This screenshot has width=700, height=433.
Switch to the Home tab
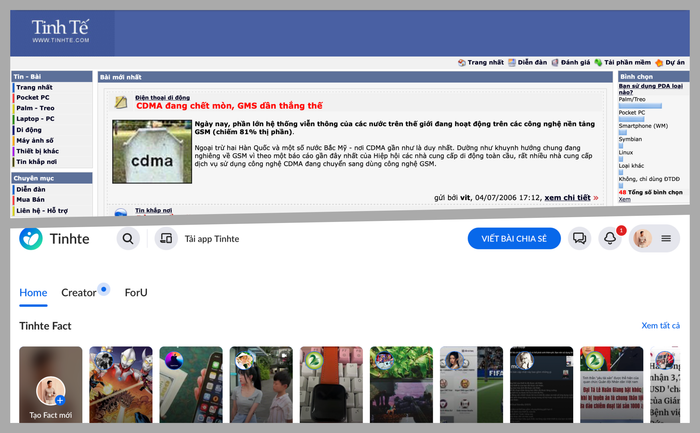coord(33,292)
